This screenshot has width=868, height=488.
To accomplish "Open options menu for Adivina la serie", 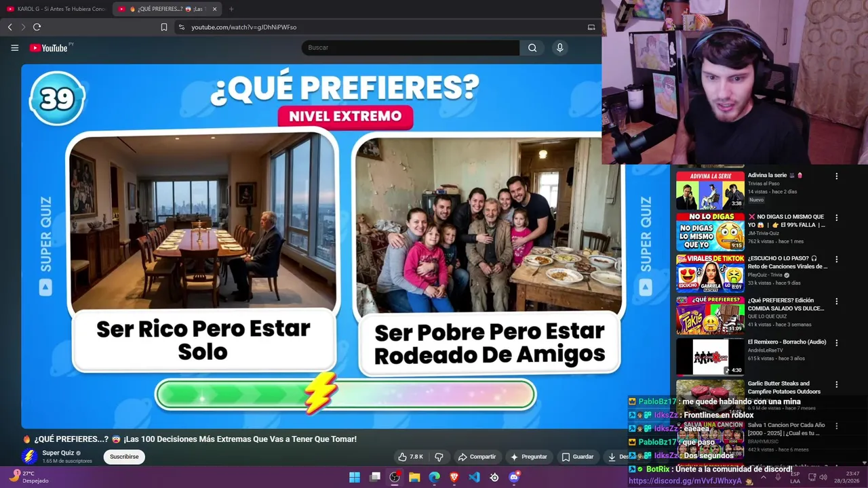I will [836, 176].
